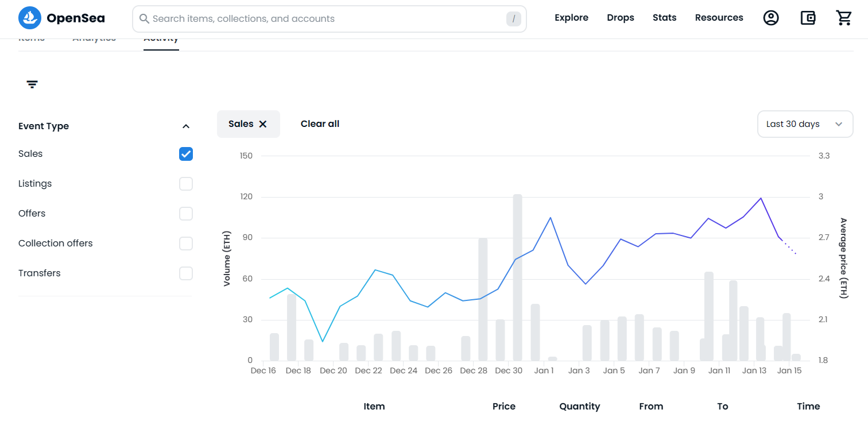Open the wallet icon
Image resolution: width=868 pixels, height=421 pixels.
tap(808, 18)
